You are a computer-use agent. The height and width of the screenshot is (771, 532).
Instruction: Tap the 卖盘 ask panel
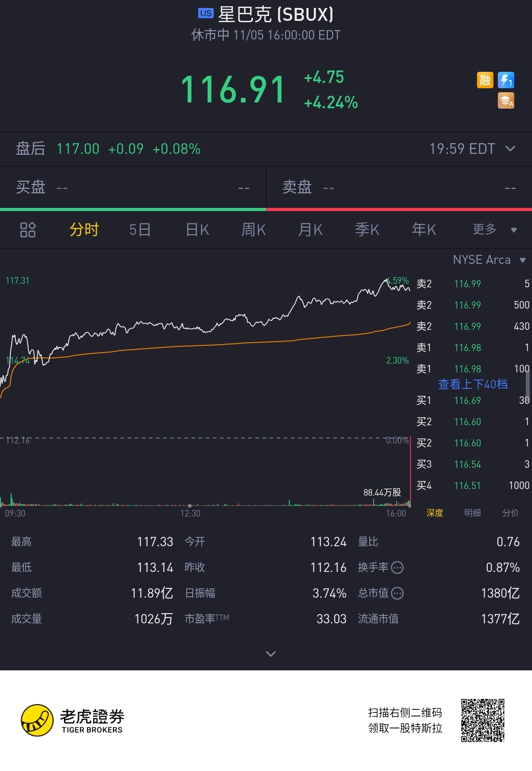click(399, 188)
